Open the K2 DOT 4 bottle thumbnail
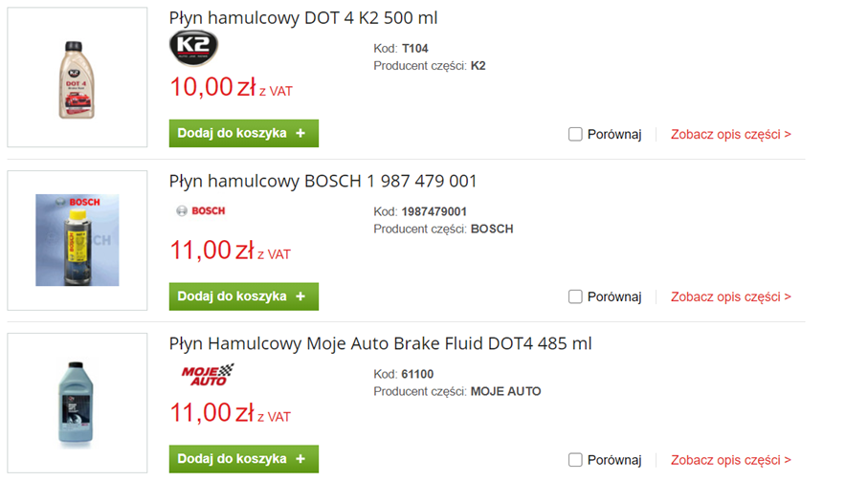 (77, 77)
